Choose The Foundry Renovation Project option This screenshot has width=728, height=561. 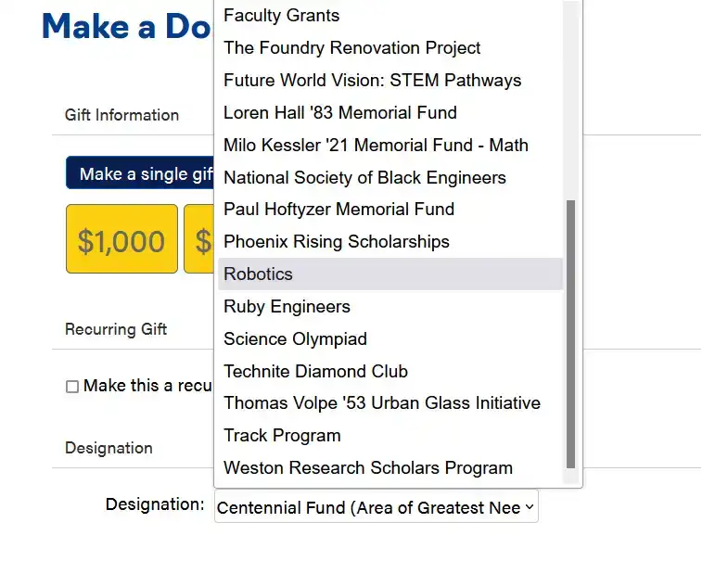(351, 48)
